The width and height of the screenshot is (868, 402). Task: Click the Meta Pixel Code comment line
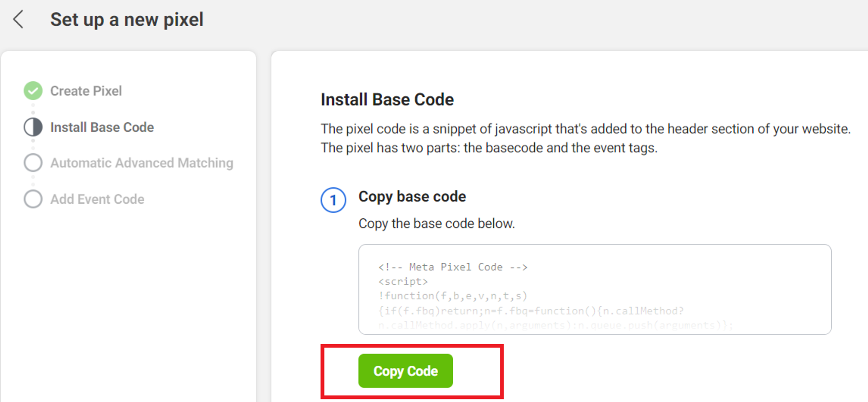point(453,267)
